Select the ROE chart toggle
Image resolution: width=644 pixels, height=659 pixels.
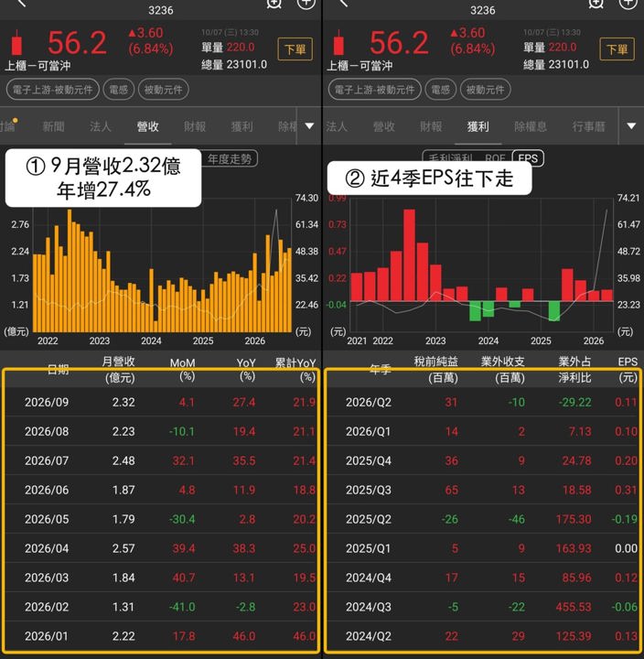point(495,158)
